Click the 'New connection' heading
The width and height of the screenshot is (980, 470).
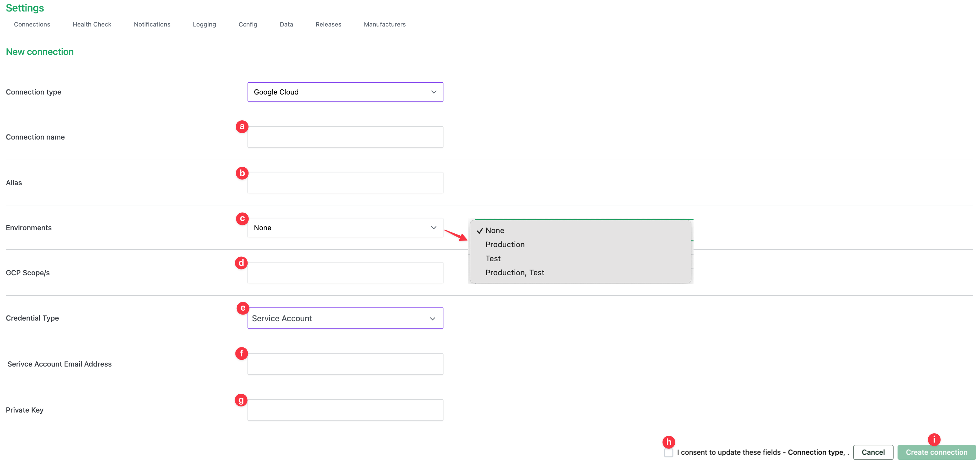point(40,52)
